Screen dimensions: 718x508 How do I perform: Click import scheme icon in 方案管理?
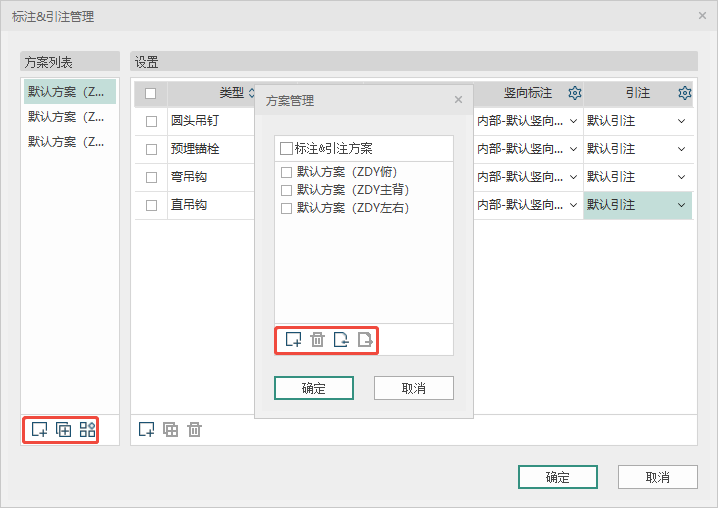pyautogui.click(x=341, y=340)
